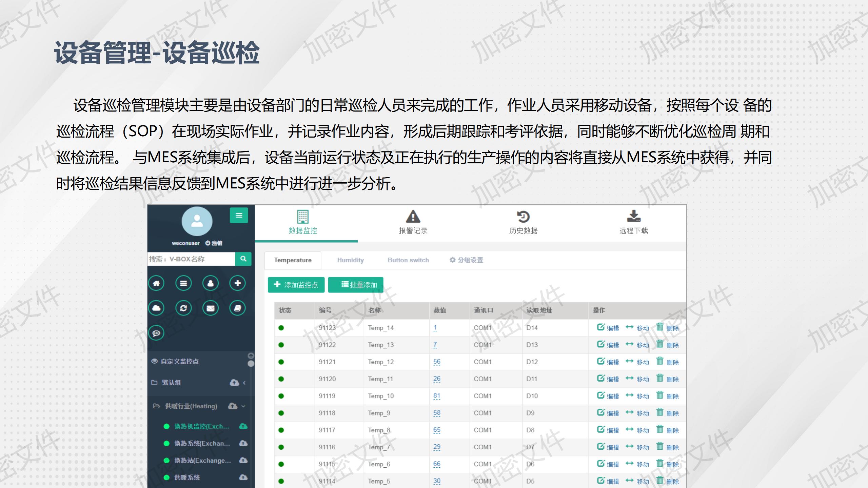This screenshot has width=868, height=488.
Task: Click cloud upload icon for 默认组
Action: 234,383
